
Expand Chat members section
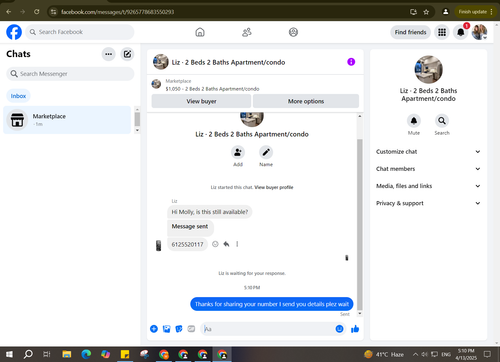point(428,169)
